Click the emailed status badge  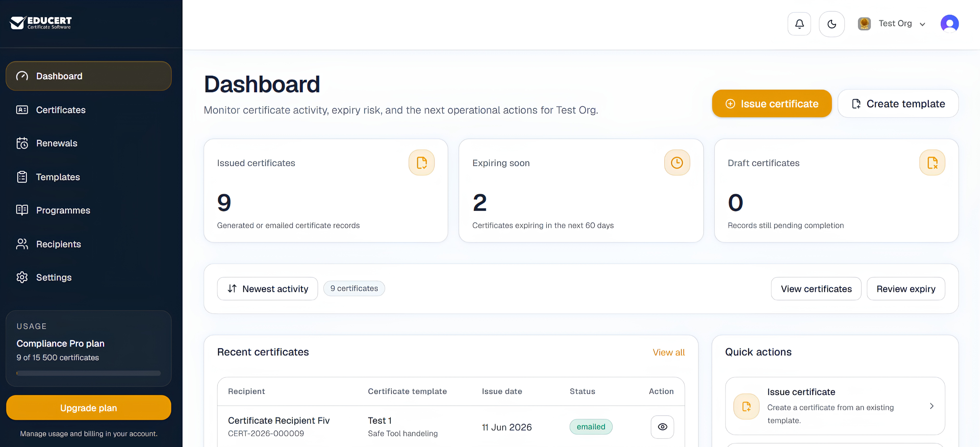point(591,427)
